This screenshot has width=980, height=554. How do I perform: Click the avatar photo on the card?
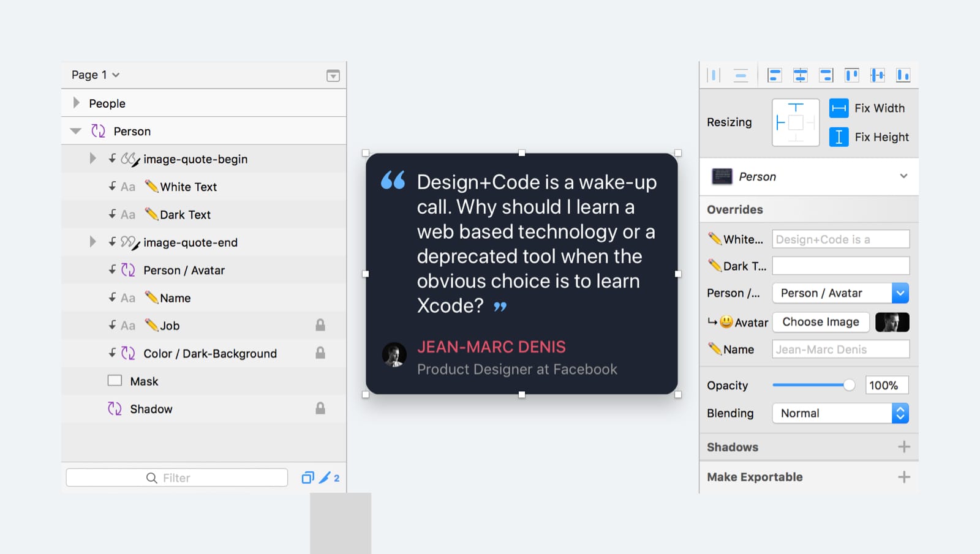click(x=394, y=354)
